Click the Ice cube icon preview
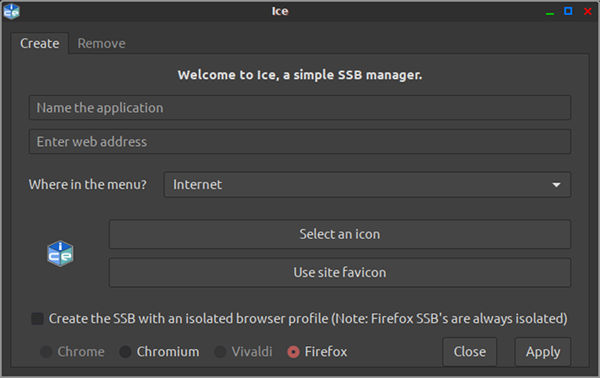Viewport: 600px width, 378px height. point(60,253)
